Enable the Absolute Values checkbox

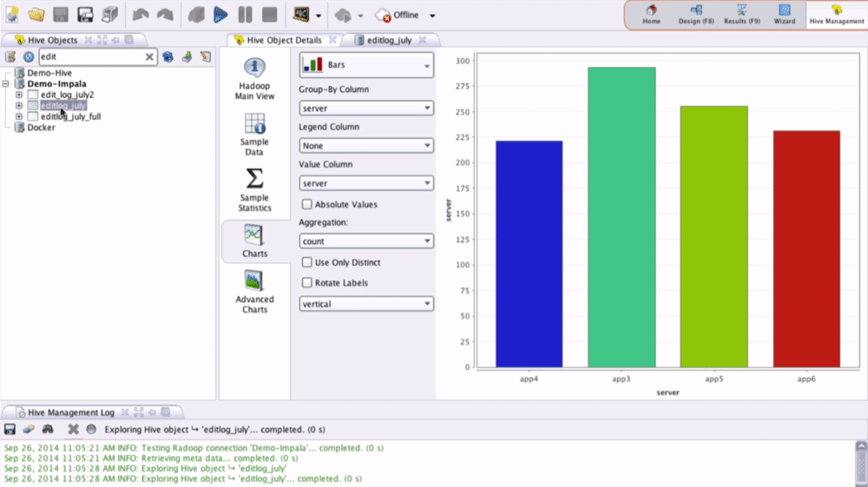point(306,204)
